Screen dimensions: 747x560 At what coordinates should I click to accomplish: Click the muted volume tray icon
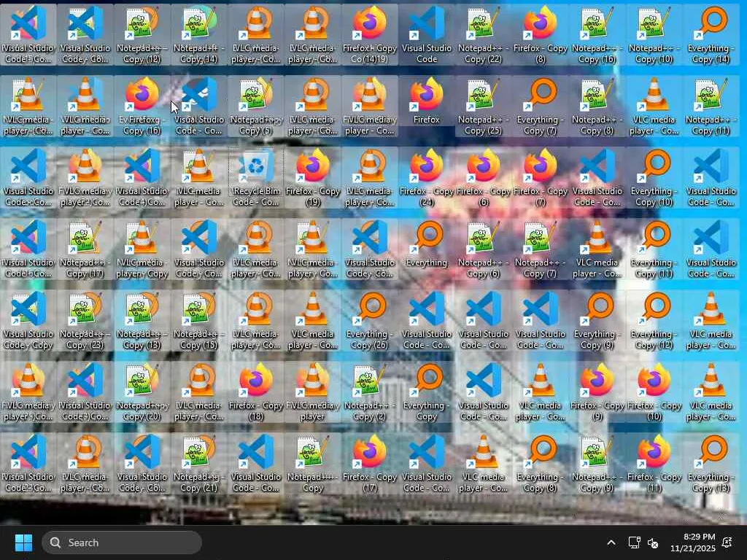click(653, 542)
